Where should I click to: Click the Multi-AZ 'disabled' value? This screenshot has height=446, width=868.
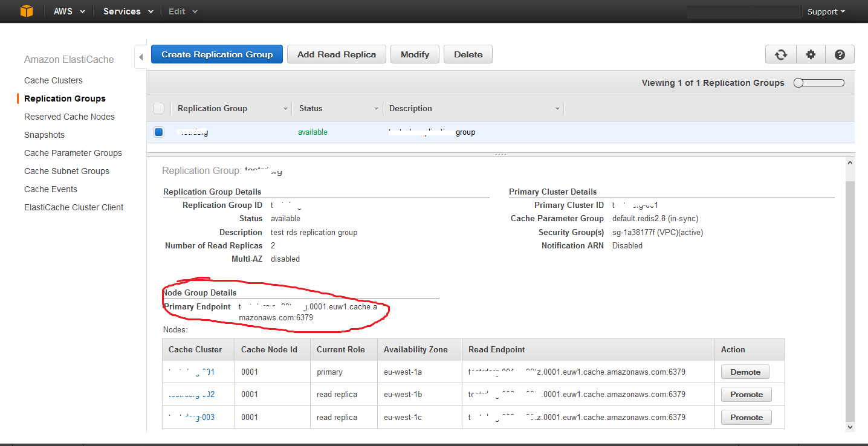tap(285, 259)
